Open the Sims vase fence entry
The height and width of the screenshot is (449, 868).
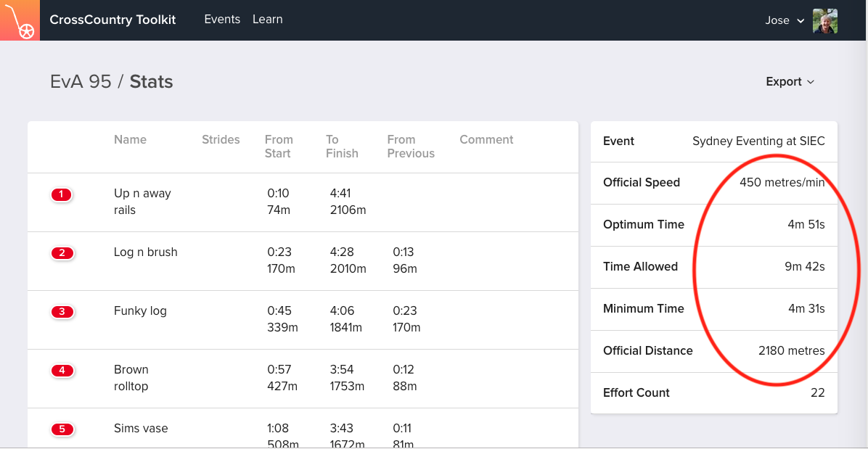pyautogui.click(x=141, y=429)
